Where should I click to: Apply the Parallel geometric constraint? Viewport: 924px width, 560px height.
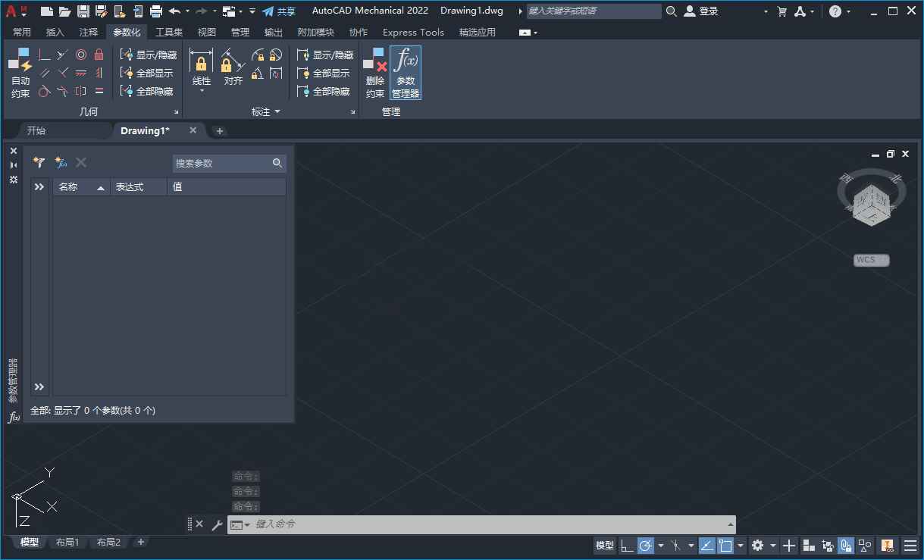click(45, 73)
